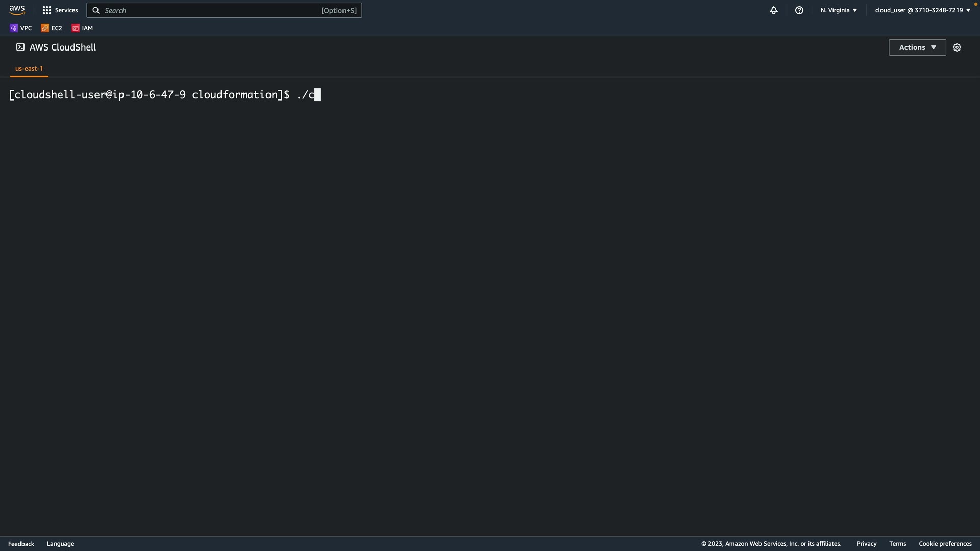Viewport: 980px width, 551px height.
Task: Click the CloudShell terminal icon
Action: click(20, 47)
